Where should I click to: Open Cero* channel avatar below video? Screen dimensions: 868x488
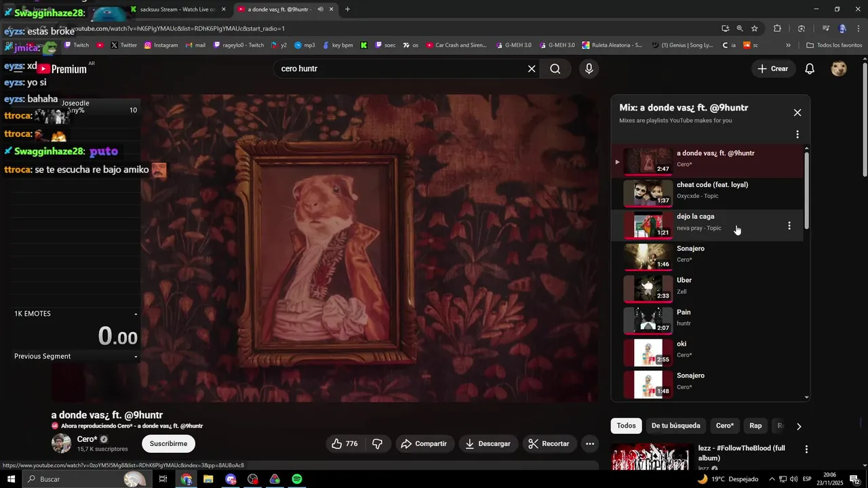click(62, 443)
